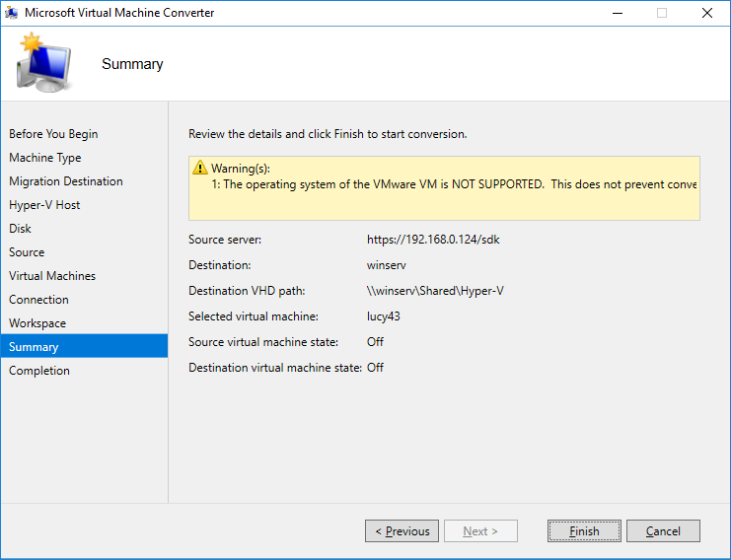731x560 pixels.
Task: Minimize the converter window
Action: pyautogui.click(x=618, y=13)
